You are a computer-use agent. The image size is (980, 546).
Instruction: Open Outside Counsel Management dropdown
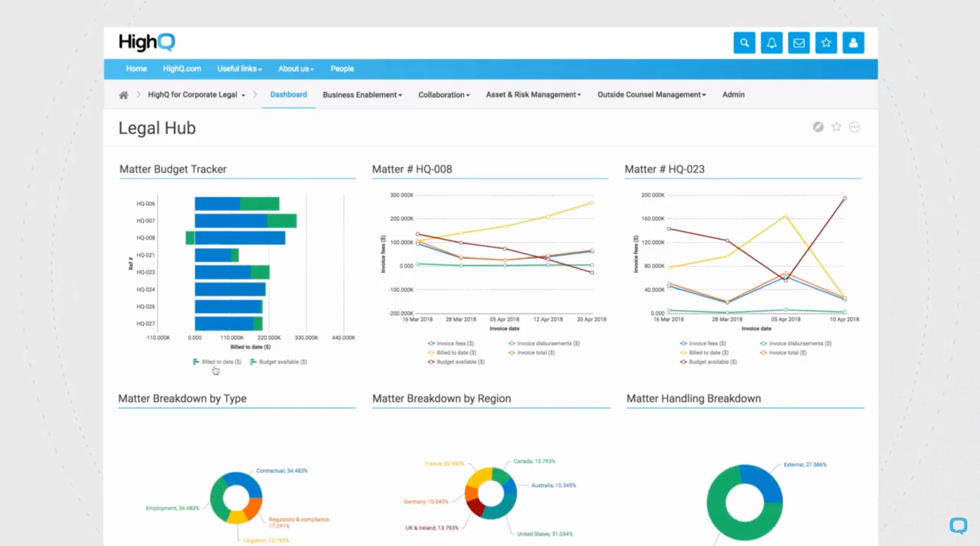pos(651,95)
